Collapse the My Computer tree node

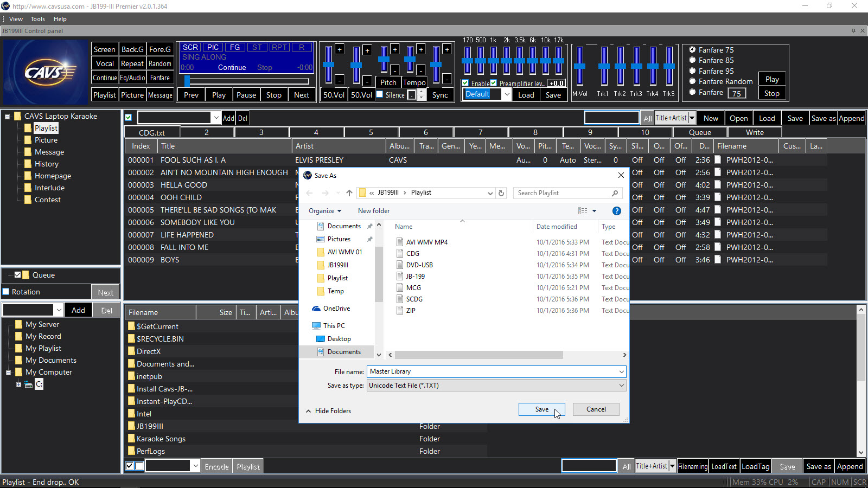pos(8,373)
